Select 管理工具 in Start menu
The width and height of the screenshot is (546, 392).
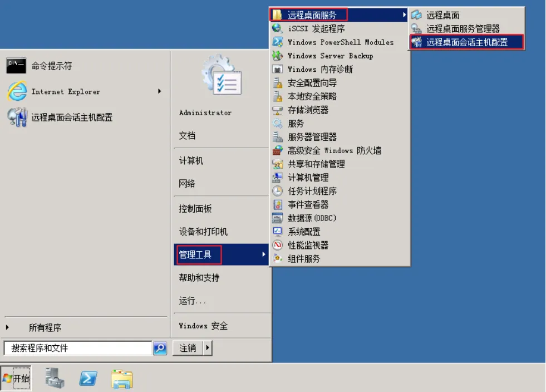coord(195,254)
